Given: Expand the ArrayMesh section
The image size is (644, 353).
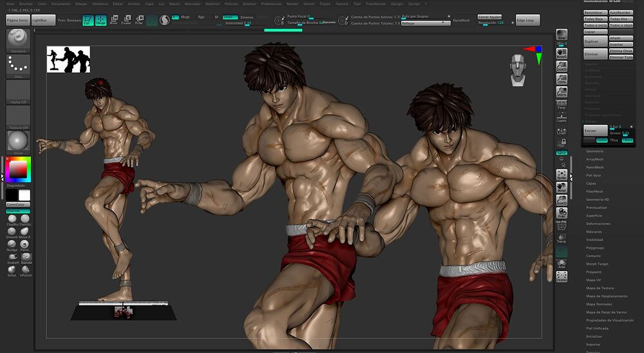Looking at the screenshot, I should (594, 159).
